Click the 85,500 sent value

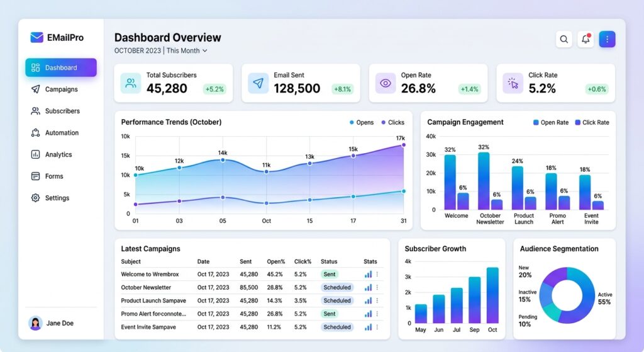249,287
